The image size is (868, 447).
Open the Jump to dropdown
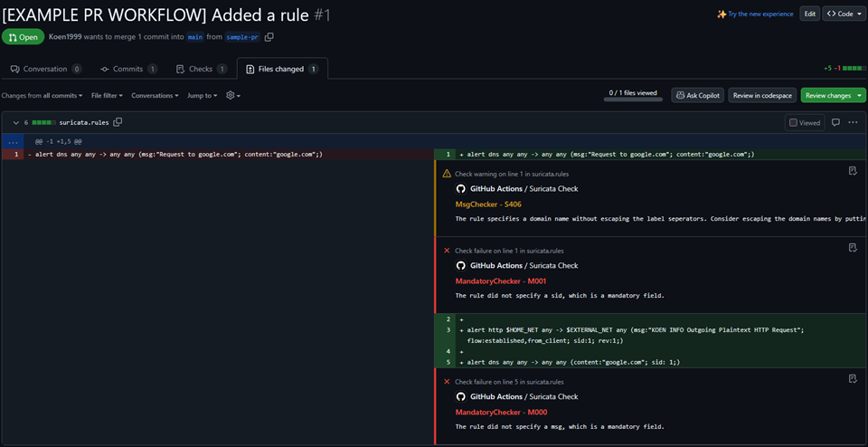202,95
